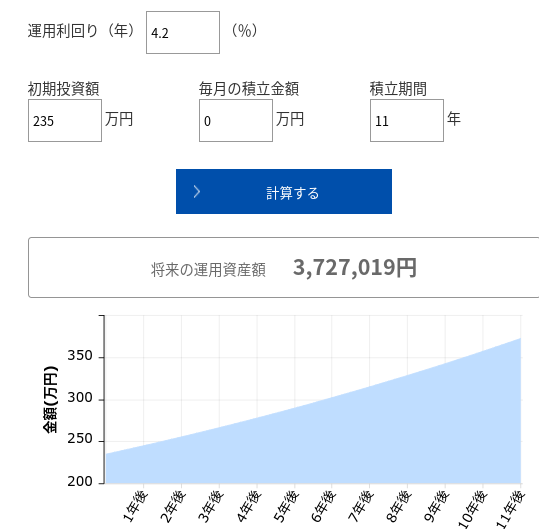The image size is (539, 529).
Task: Click the 将来の運用資産額 label text
Action: (x=208, y=269)
